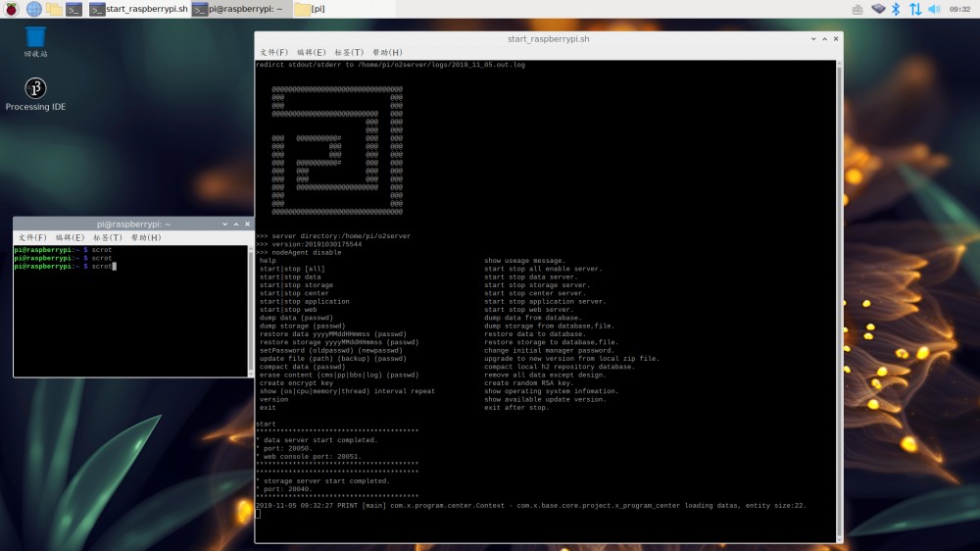
Task: Open the volume speaker tray icon
Action: click(x=934, y=9)
